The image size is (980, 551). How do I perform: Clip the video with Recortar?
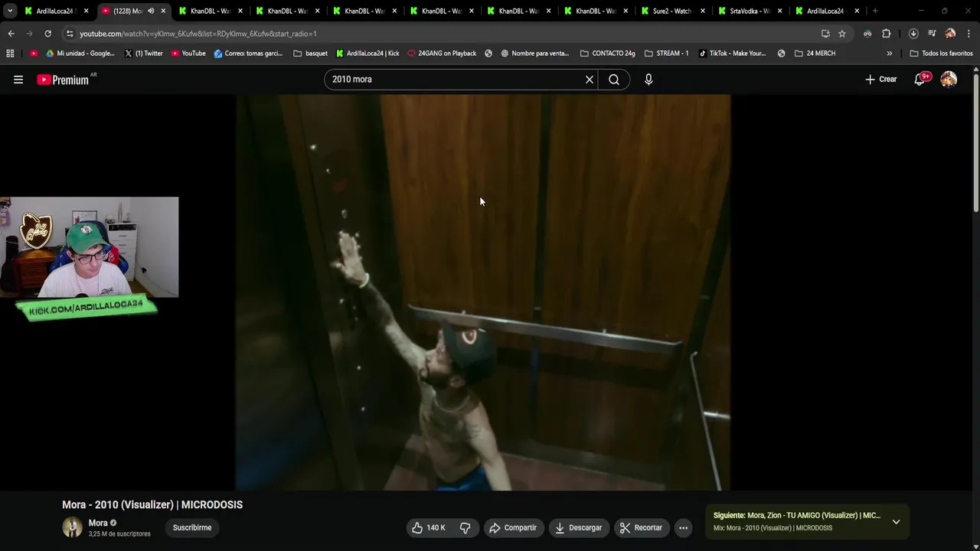641,528
